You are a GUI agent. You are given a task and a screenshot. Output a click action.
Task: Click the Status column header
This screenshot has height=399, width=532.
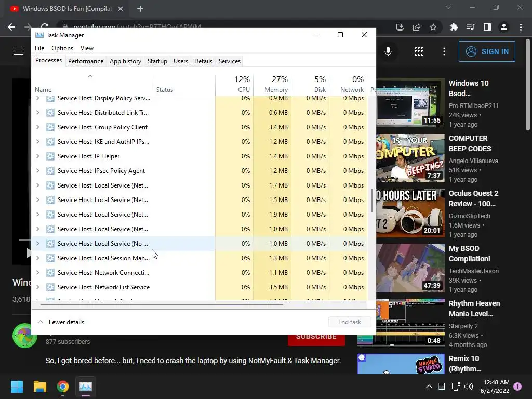[x=184, y=84]
